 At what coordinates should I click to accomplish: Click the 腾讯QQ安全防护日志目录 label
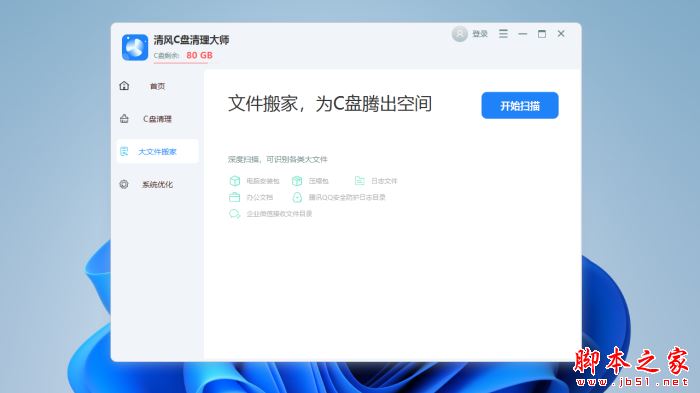[347, 197]
